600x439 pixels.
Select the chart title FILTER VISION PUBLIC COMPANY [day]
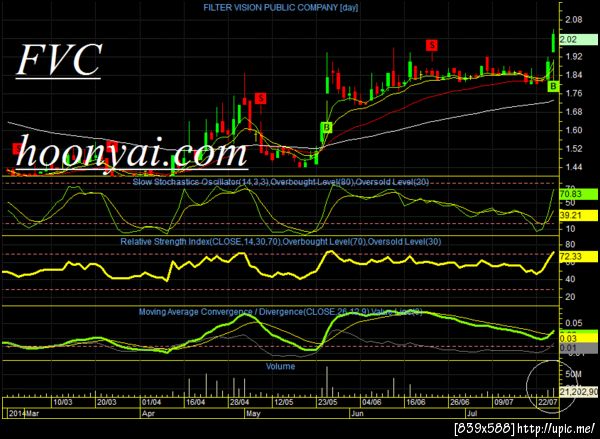[x=280, y=7]
